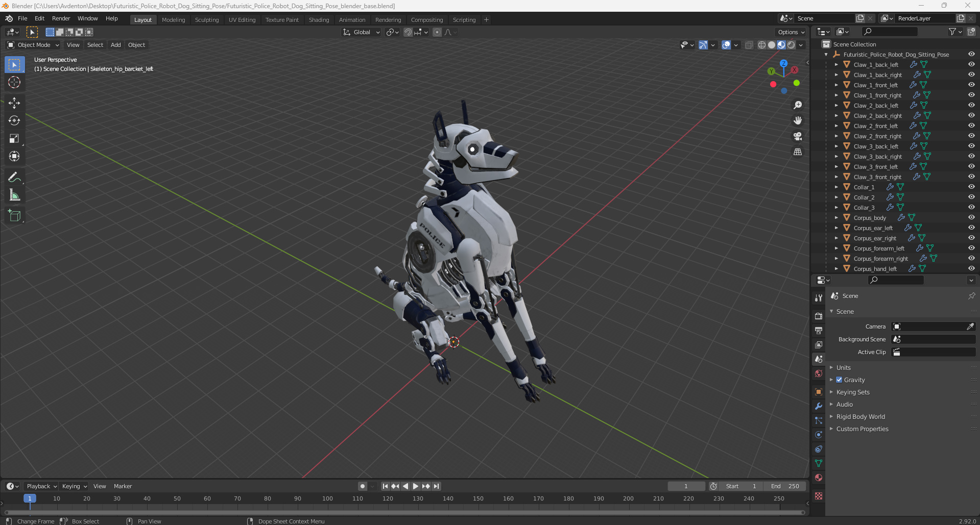Expand the Rigid Body World panel
Image resolution: width=980 pixels, height=525 pixels.
[861, 416]
